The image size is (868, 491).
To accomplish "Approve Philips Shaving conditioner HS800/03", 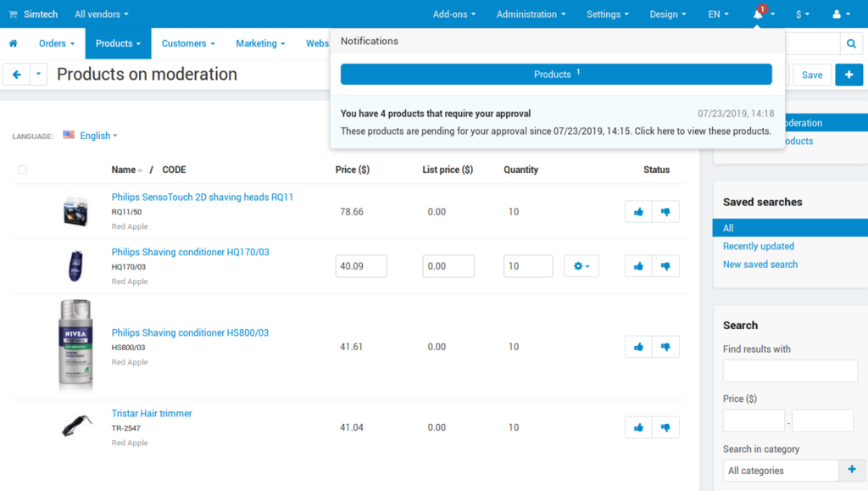I will pyautogui.click(x=638, y=347).
